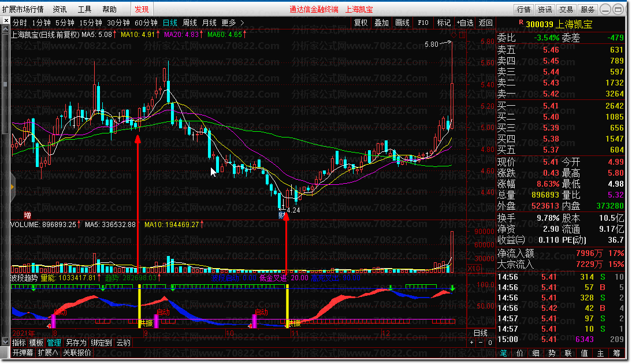The width and height of the screenshot is (632, 364).
Task: Open the F10 company info
Action: pos(423,23)
